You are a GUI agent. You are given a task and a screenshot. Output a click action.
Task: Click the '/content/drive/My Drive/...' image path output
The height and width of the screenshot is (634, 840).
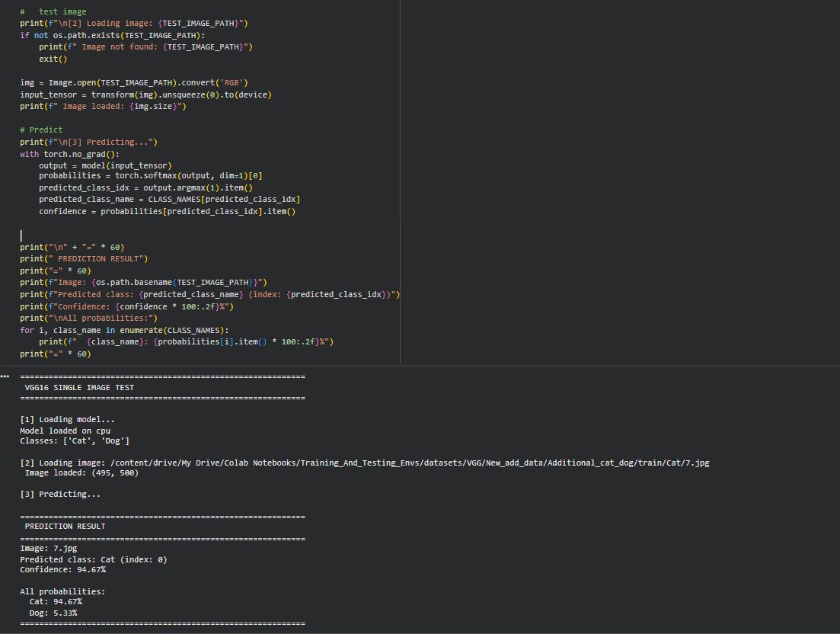(410, 463)
